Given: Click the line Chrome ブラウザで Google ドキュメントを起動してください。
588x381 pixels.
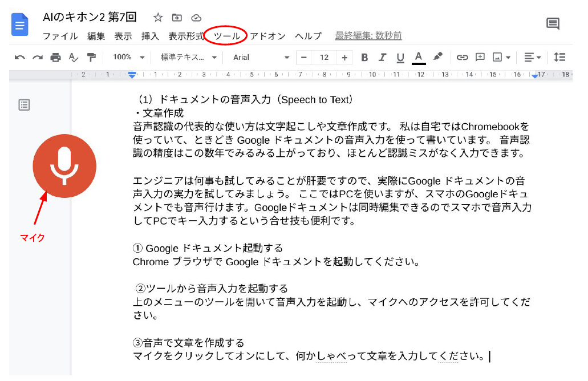Looking at the screenshot, I should coord(277,262).
